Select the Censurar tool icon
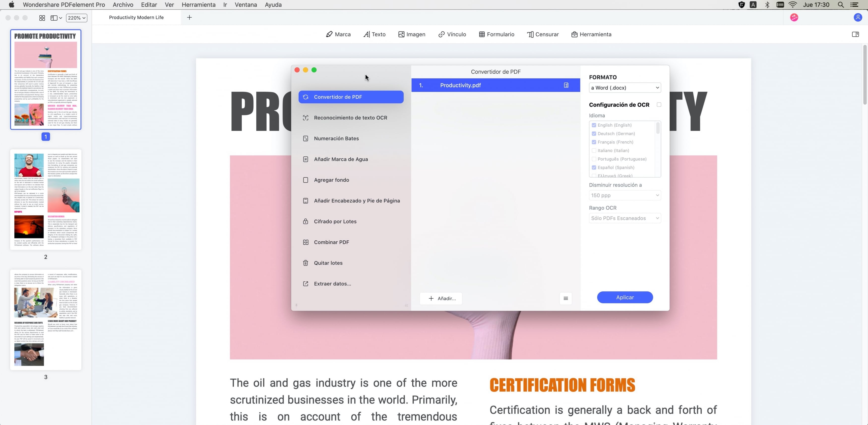 pyautogui.click(x=530, y=34)
